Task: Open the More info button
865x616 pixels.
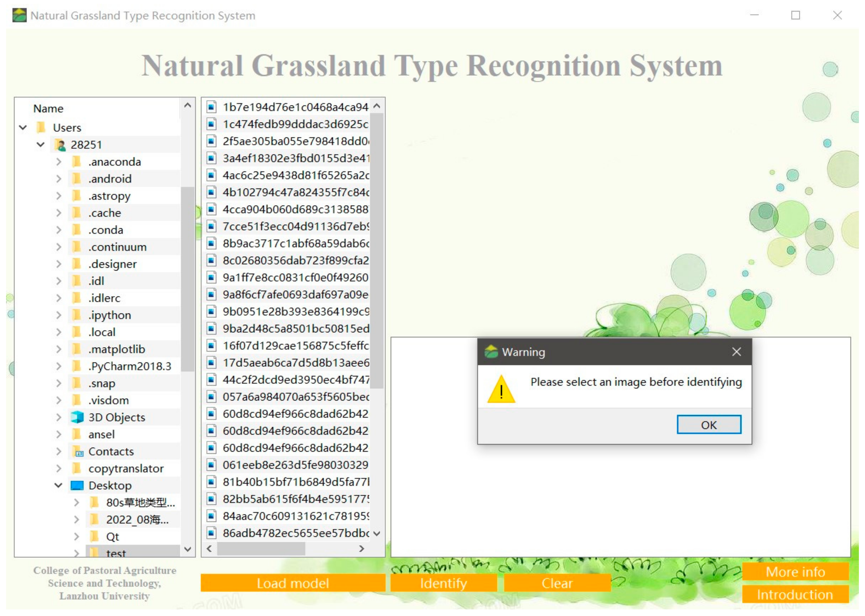Action: pos(795,572)
